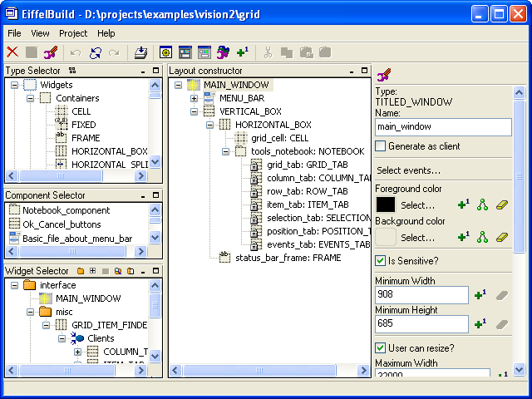Collapse the interface folder in Widget Selector
532x399 pixels.
[x=13, y=285]
